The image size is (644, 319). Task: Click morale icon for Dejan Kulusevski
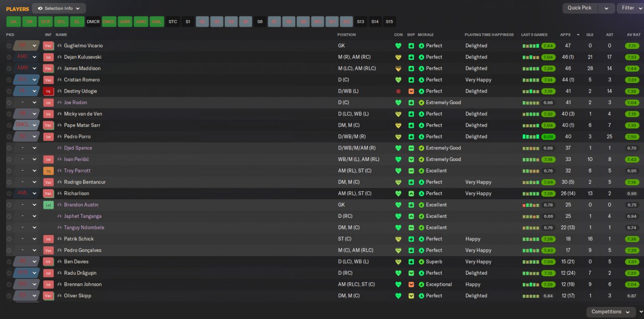[422, 57]
